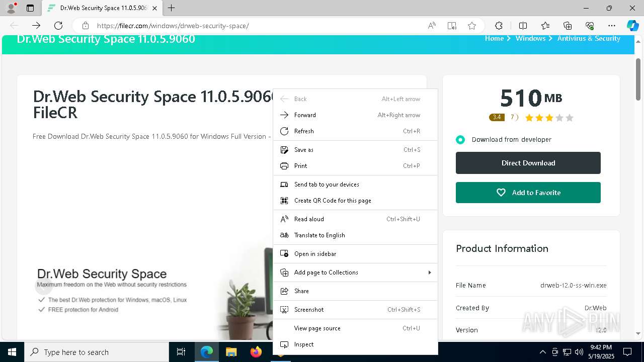This screenshot has height=362, width=644.
Task: Choose Save as in context menu
Action: click(355, 150)
